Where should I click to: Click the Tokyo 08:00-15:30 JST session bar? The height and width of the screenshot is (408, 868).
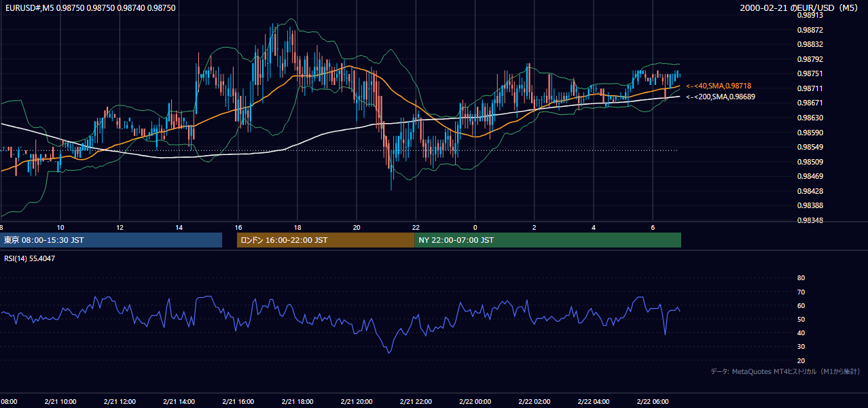tap(111, 240)
